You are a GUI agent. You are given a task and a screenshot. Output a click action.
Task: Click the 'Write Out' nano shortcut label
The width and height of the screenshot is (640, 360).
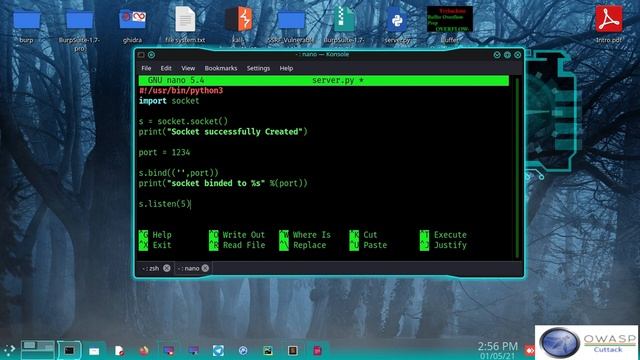click(244, 235)
